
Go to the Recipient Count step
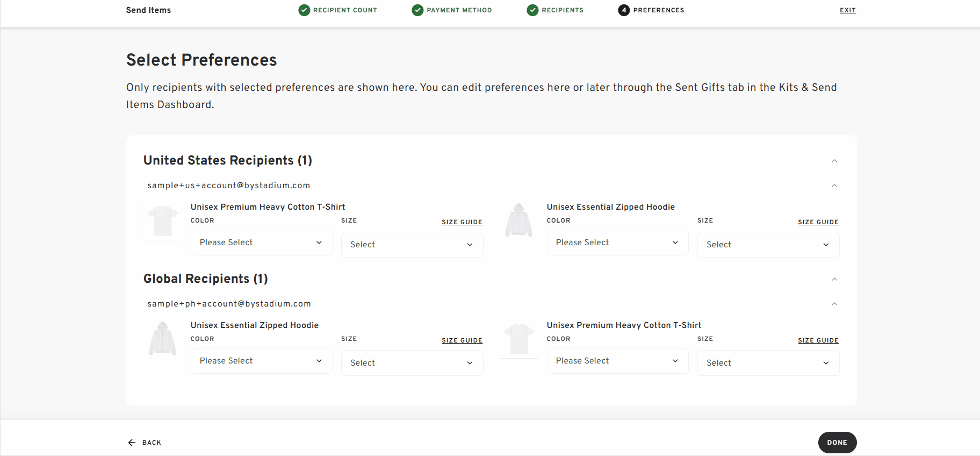click(x=345, y=10)
